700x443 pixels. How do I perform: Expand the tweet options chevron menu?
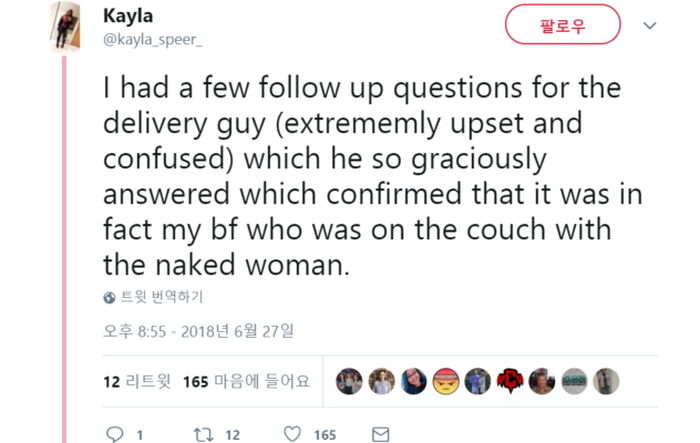point(650,25)
